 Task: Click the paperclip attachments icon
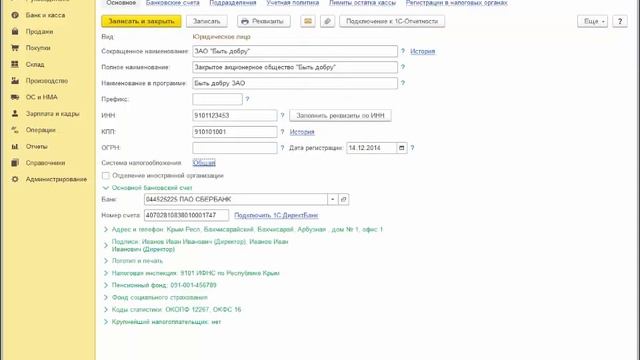pos(327,21)
